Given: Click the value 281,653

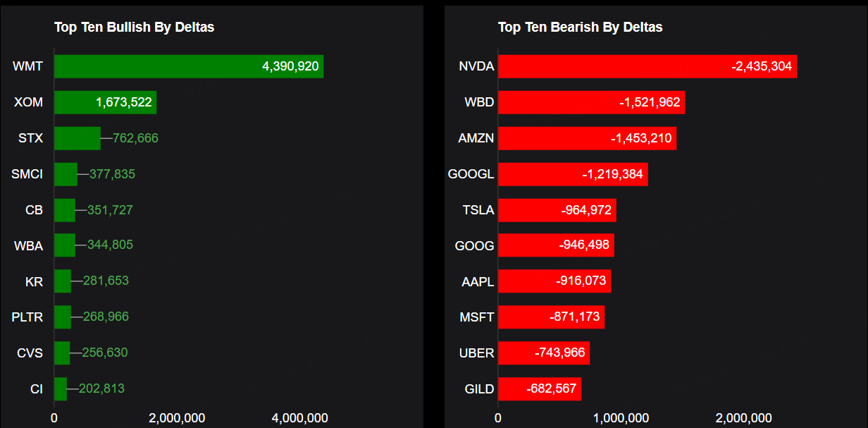Looking at the screenshot, I should coord(106,281).
